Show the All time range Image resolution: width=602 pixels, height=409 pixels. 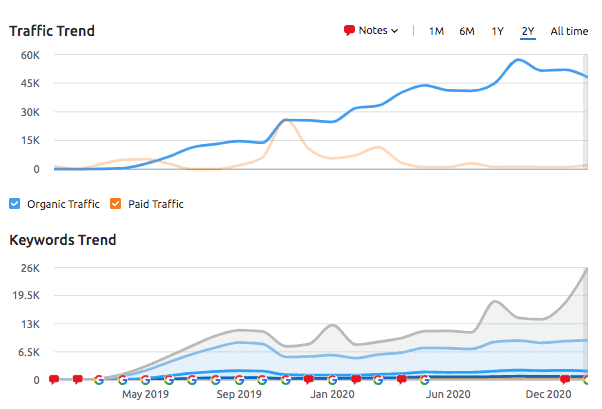pos(569,31)
